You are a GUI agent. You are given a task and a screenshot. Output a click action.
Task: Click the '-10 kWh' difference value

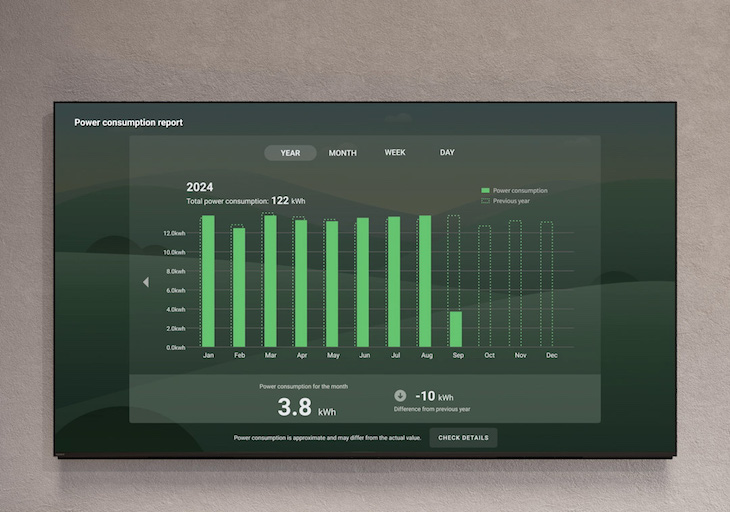click(434, 396)
